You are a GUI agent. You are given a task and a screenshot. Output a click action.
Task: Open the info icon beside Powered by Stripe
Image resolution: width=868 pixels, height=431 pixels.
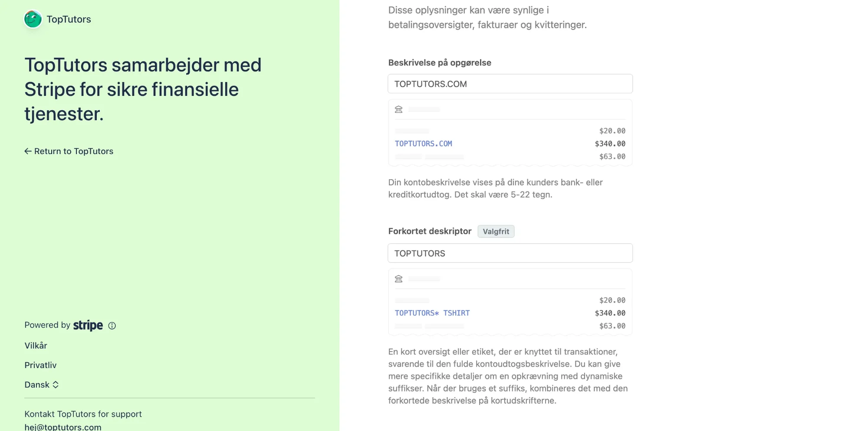[x=112, y=326]
